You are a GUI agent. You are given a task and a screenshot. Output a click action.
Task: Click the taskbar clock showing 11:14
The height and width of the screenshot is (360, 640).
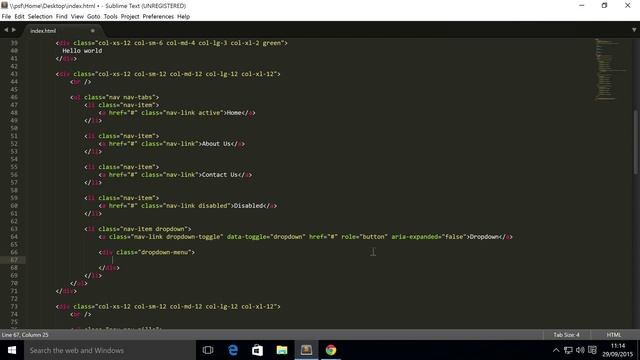pyautogui.click(x=618, y=350)
